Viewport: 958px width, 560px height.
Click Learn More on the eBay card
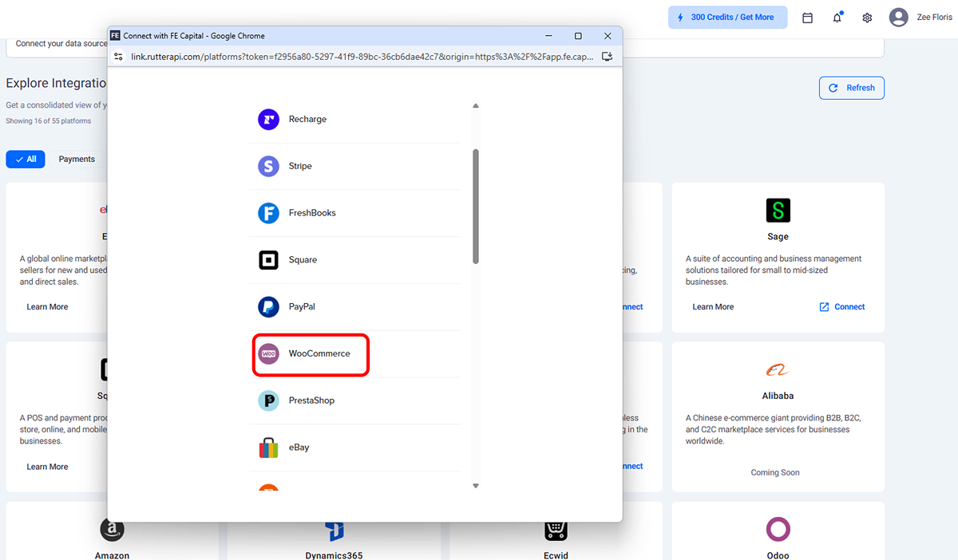pyautogui.click(x=47, y=307)
